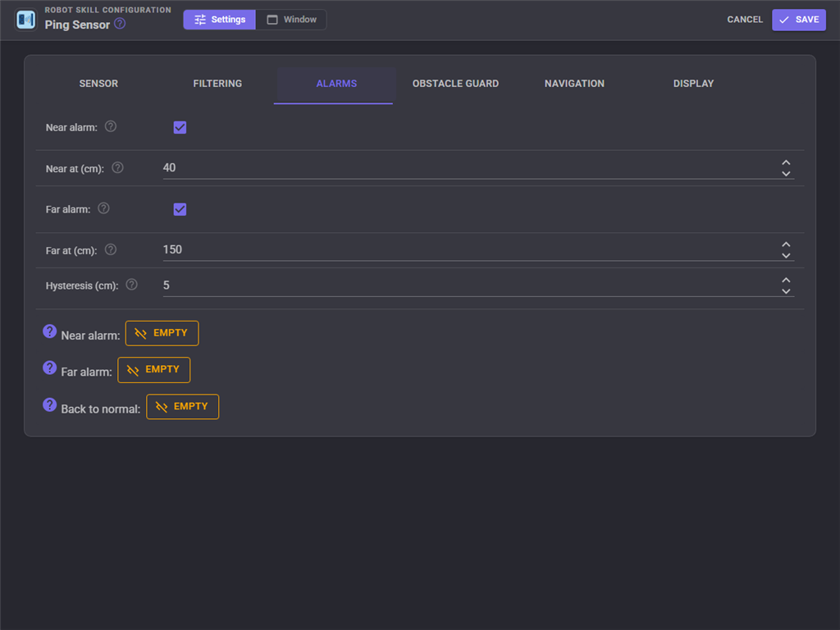Image resolution: width=840 pixels, height=630 pixels.
Task: Decrease the Hysteresis (cm) value
Action: click(786, 291)
